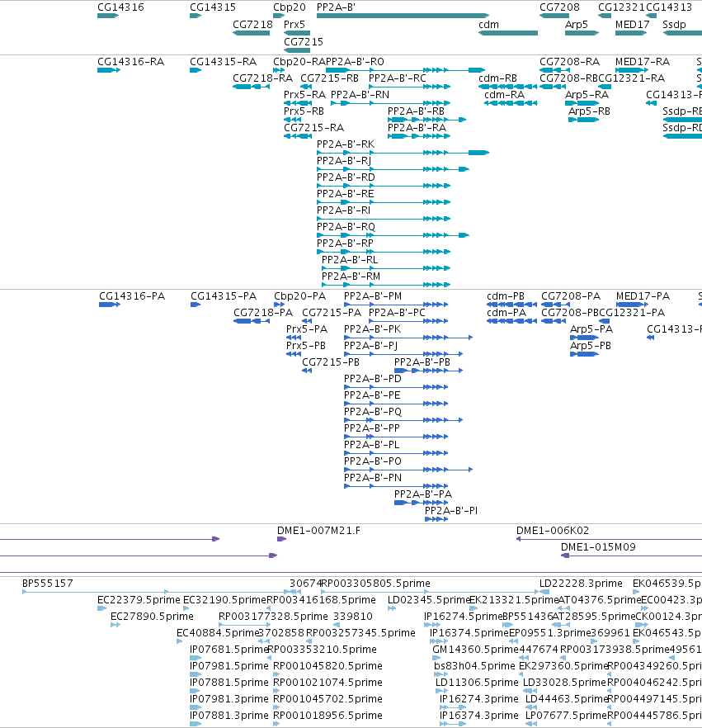Click the CG7208 gene arrow glyph
The height and width of the screenshot is (728, 702).
tap(554, 16)
